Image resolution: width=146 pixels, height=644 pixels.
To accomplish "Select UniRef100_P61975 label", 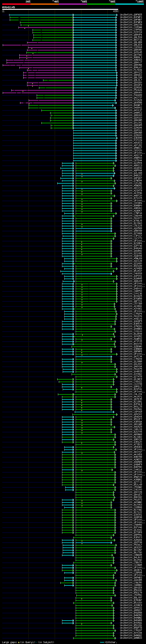I will click(131, 369).
